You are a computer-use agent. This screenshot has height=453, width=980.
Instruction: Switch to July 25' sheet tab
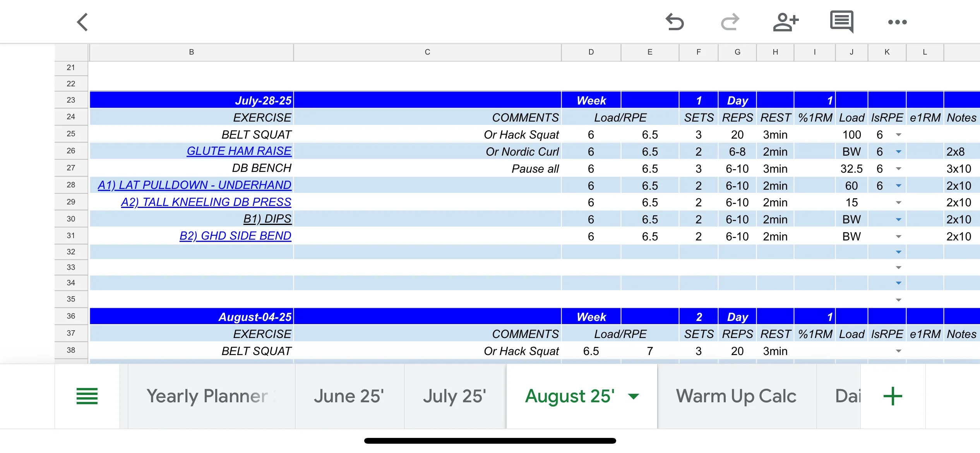tap(454, 396)
